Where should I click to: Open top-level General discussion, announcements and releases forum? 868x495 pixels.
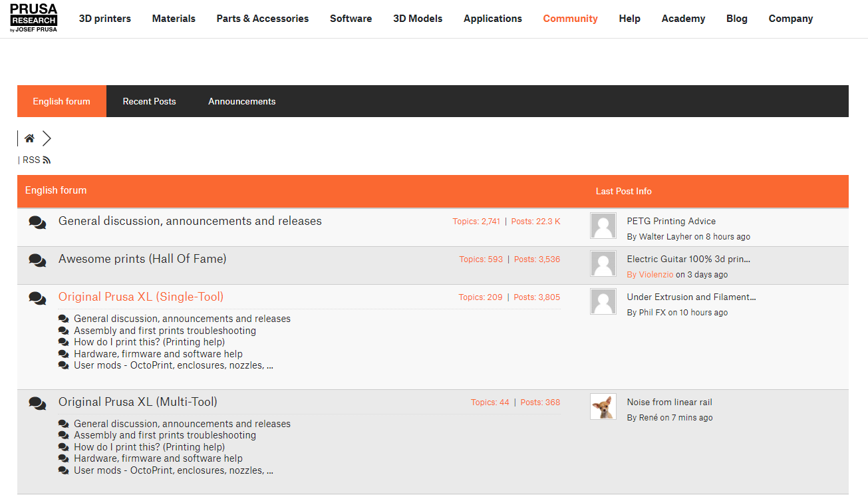point(190,221)
